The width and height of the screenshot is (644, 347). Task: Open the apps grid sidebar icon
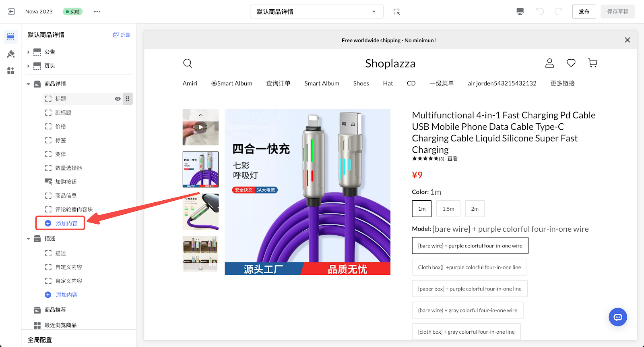[11, 71]
